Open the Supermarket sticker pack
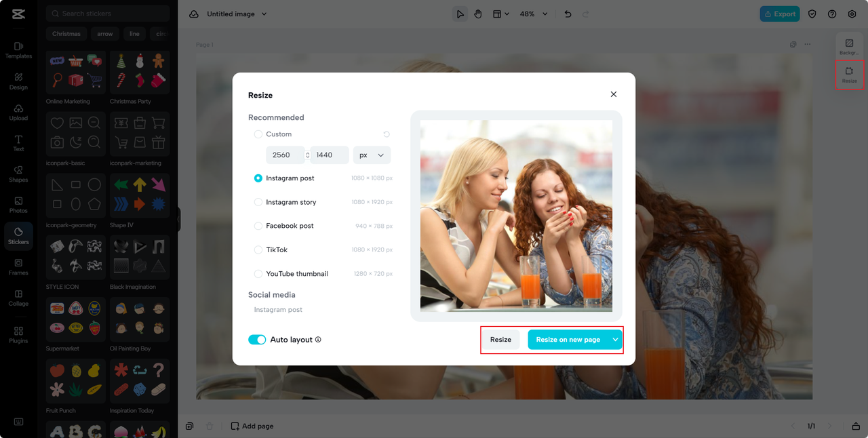This screenshot has width=868, height=438. 75,319
